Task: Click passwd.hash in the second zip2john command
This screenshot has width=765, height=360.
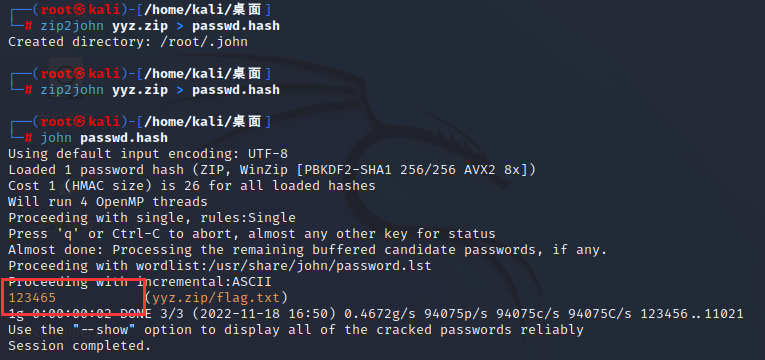Action: point(236,90)
